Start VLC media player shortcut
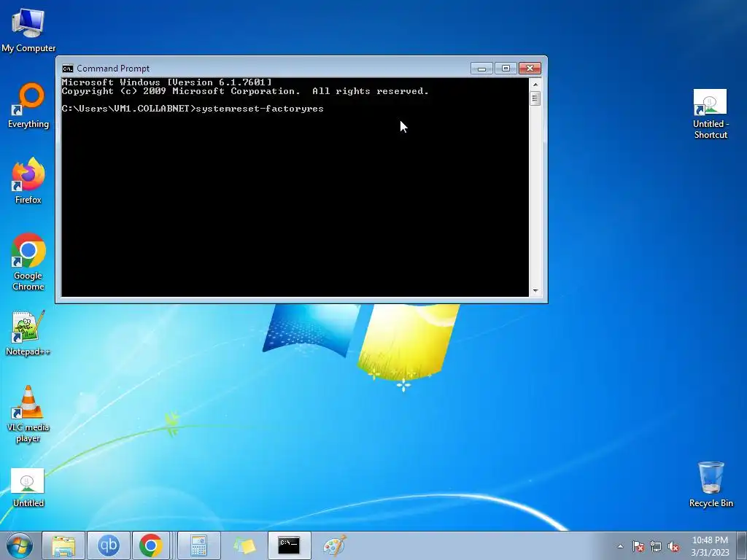The height and width of the screenshot is (560, 747). coord(28,414)
